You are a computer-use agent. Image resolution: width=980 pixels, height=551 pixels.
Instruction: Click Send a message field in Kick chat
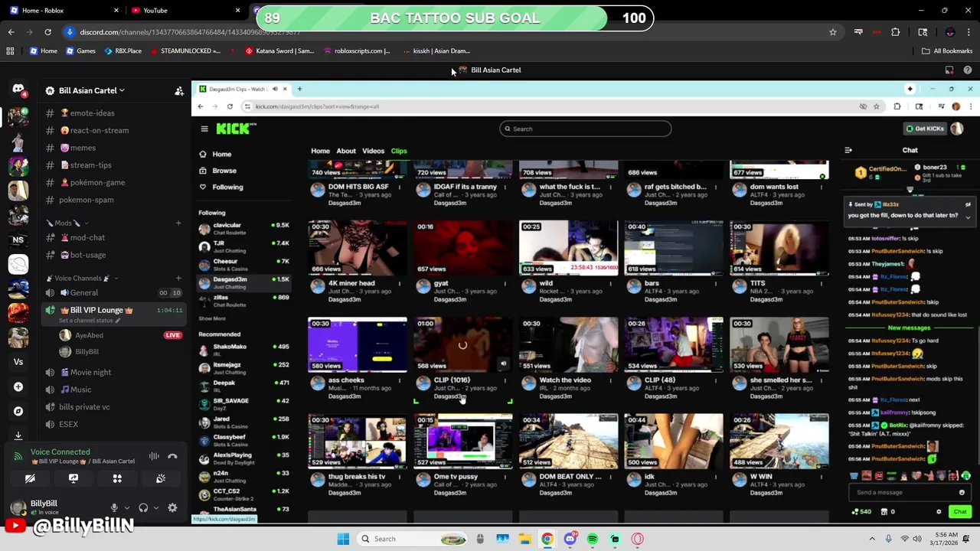point(910,492)
